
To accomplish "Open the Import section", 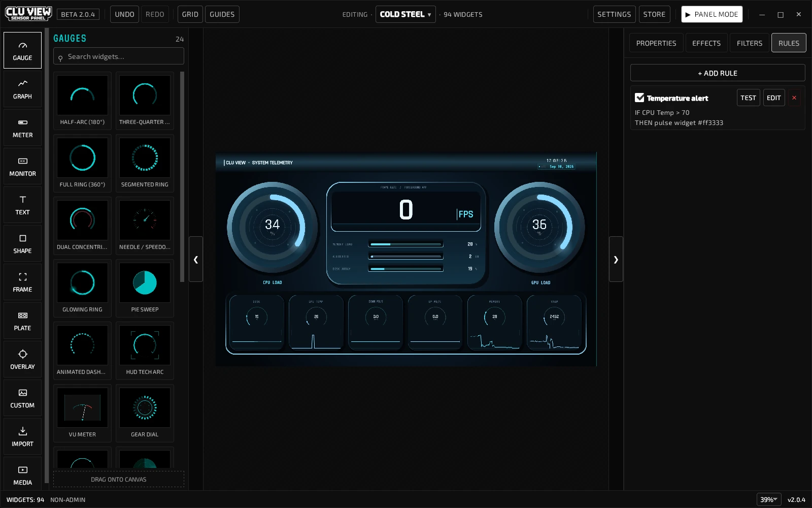I will click(22, 436).
